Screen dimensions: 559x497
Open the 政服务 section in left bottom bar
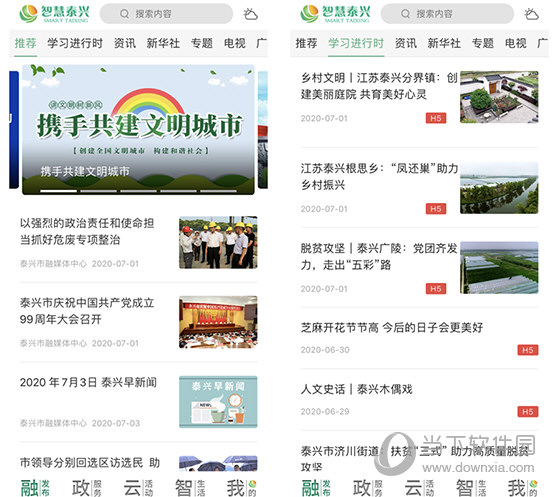(x=87, y=488)
